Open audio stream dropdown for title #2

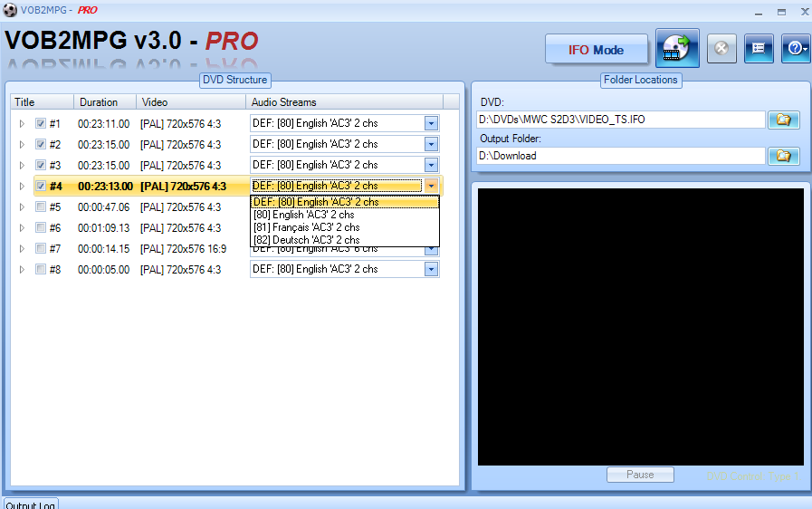tap(431, 144)
